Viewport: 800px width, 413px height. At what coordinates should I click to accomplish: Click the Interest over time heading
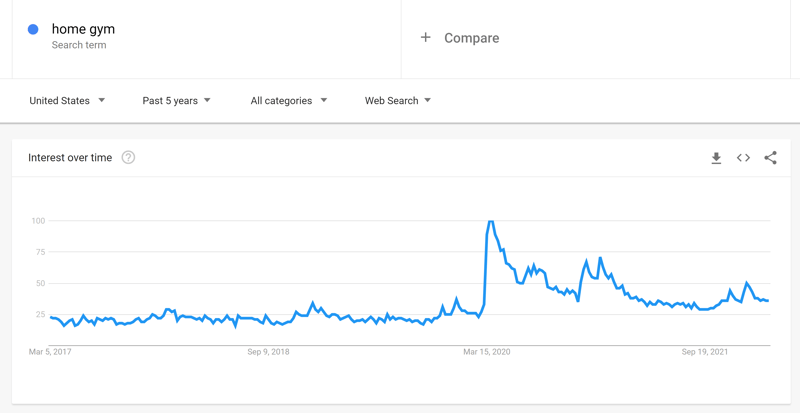(x=70, y=158)
